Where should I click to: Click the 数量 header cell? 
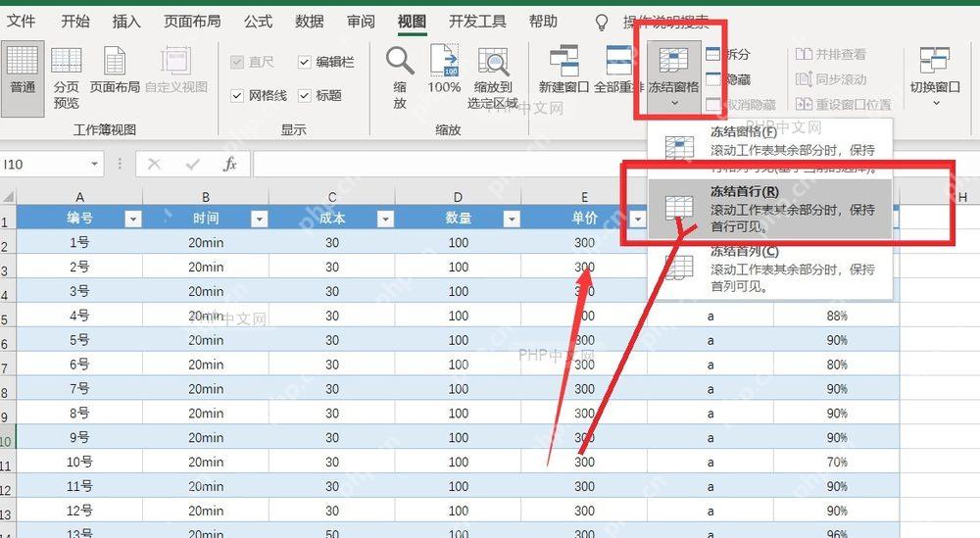point(458,219)
